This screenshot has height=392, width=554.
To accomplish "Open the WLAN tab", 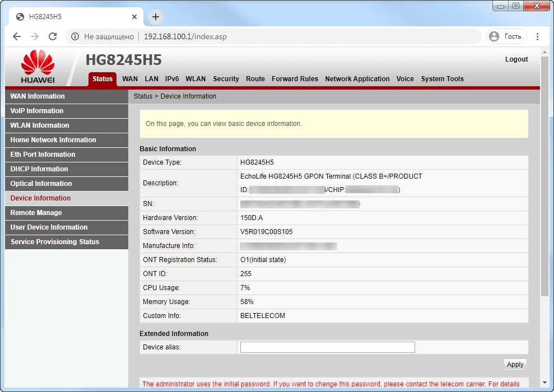I will (x=195, y=79).
